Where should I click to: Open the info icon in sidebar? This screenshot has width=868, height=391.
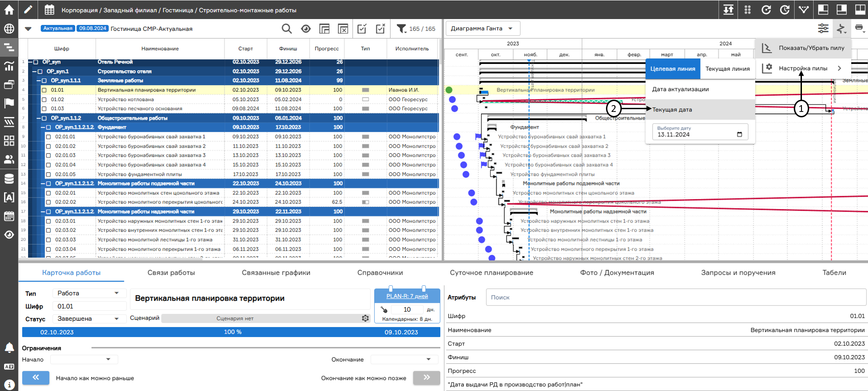[9, 385]
